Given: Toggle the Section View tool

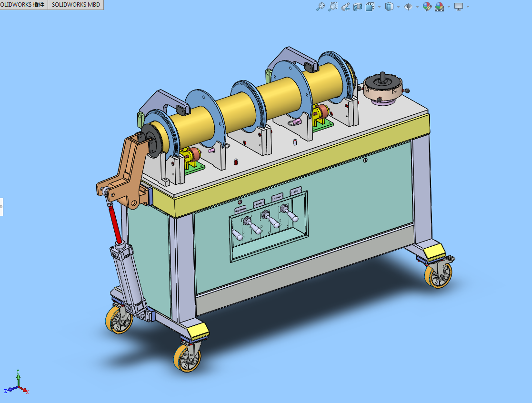Looking at the screenshot, I should (x=358, y=7).
